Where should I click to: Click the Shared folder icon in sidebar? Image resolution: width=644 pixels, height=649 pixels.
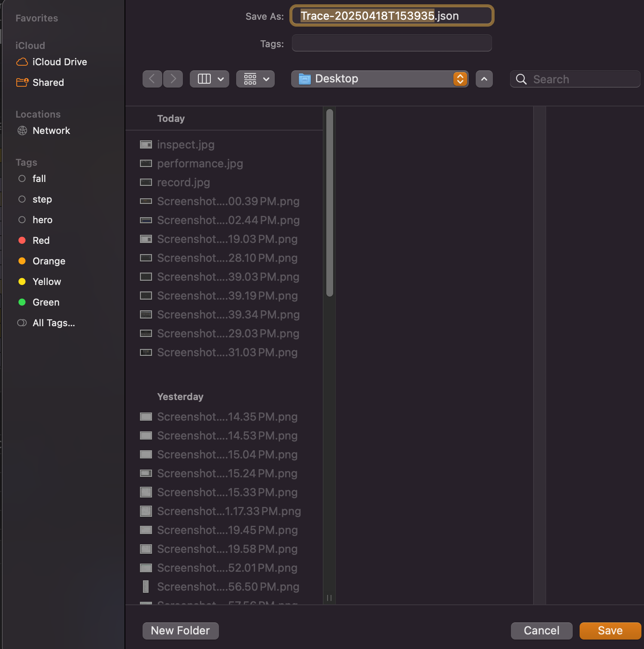[x=22, y=82]
